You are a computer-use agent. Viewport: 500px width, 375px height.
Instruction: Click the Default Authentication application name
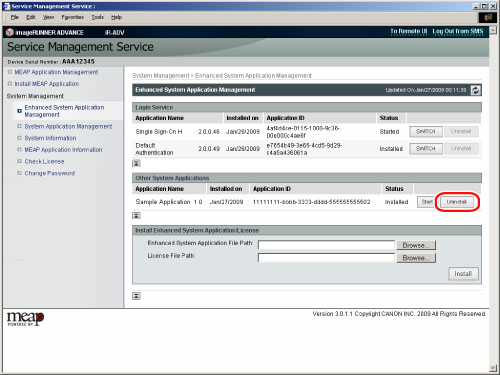click(154, 149)
